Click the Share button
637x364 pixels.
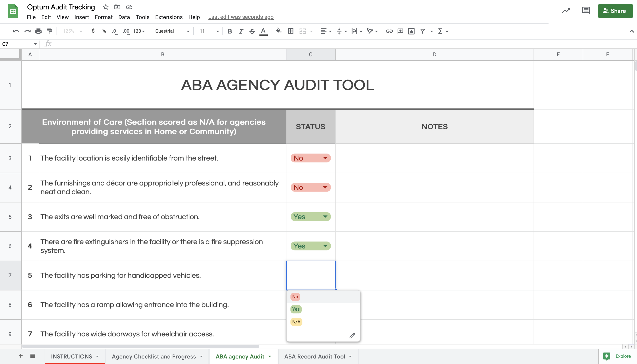(x=615, y=11)
